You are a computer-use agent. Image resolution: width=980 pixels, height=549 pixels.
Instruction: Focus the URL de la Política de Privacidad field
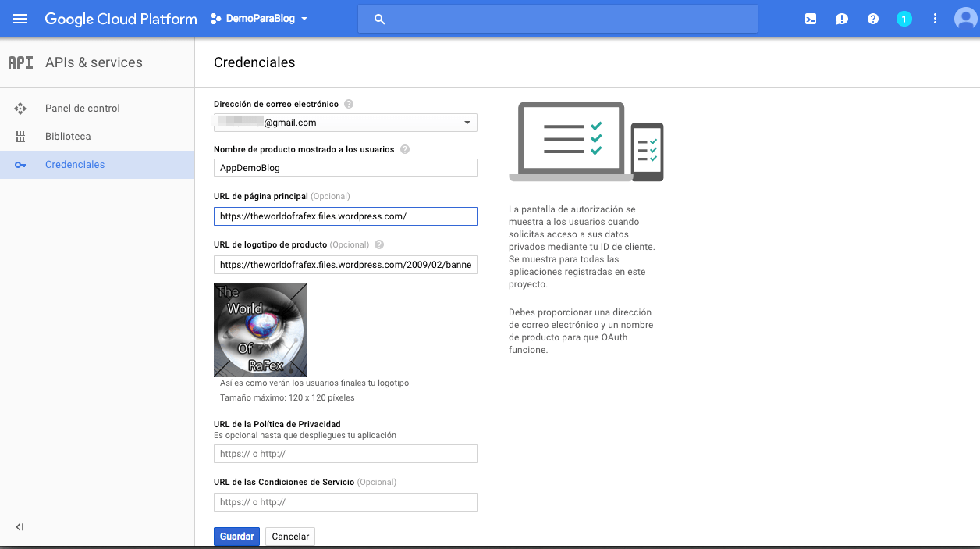pyautogui.click(x=346, y=454)
